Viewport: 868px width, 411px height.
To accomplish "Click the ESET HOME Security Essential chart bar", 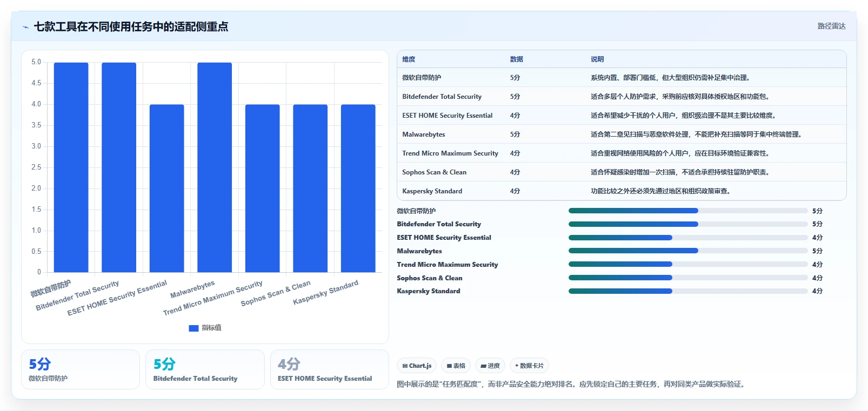I will tap(166, 188).
